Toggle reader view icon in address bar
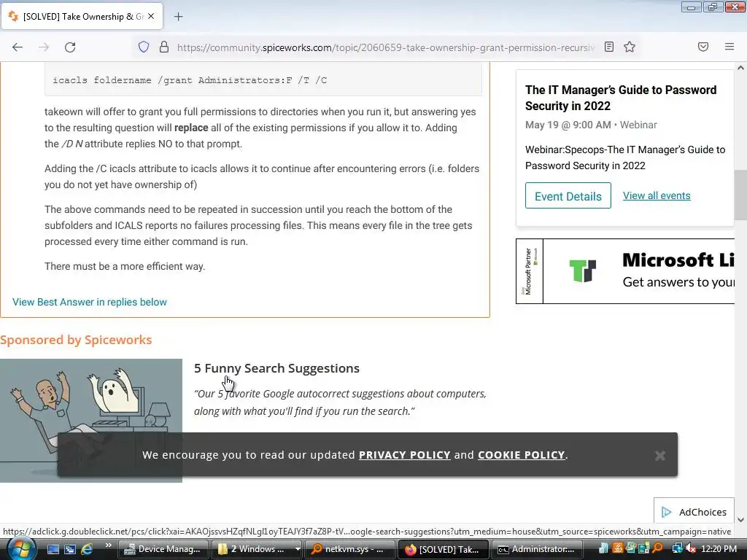The height and width of the screenshot is (560, 747). tap(609, 47)
